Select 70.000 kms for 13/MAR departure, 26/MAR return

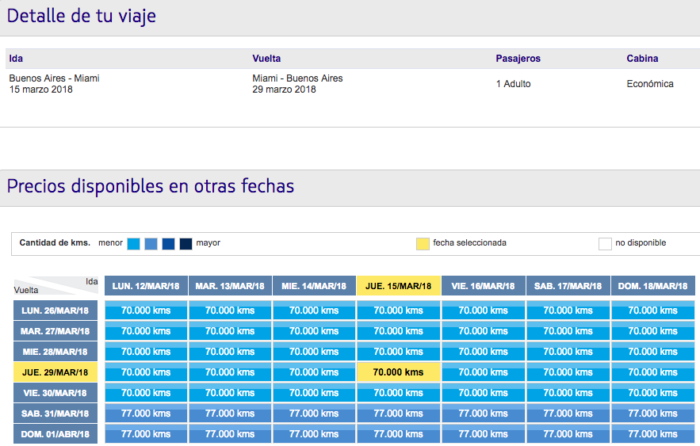click(x=229, y=310)
